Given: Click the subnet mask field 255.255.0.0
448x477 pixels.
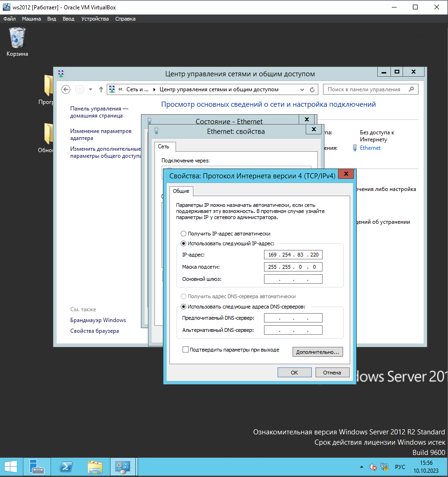Looking at the screenshot, I should coord(293,267).
